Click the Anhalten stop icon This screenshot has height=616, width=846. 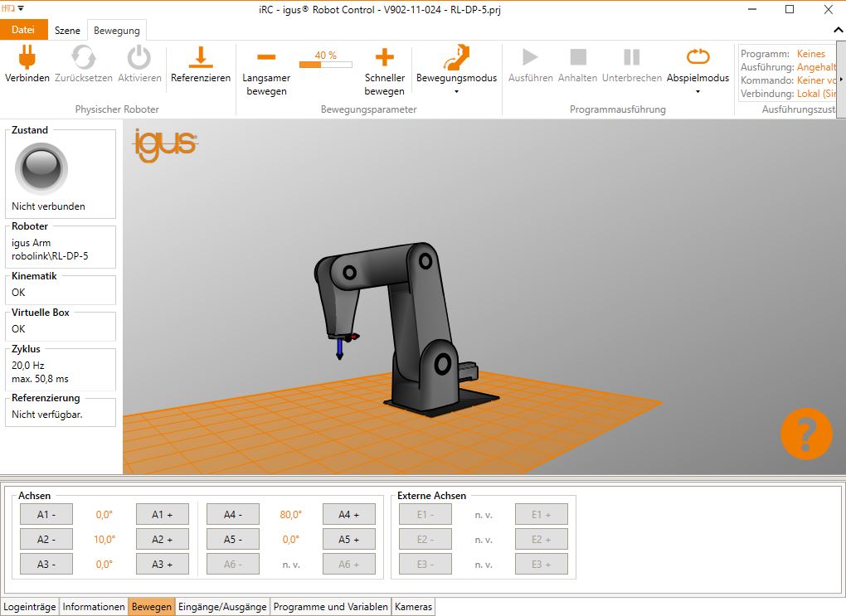577,56
